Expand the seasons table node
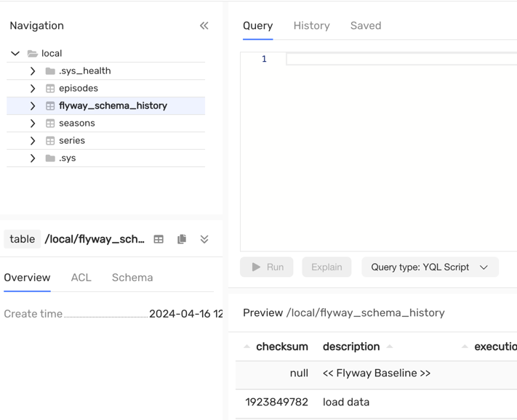517x420 pixels. tap(33, 123)
